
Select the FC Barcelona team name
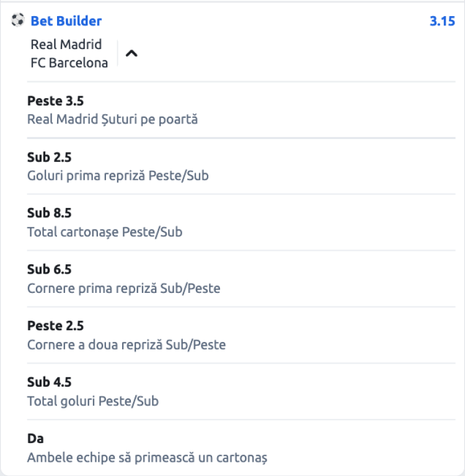click(69, 62)
